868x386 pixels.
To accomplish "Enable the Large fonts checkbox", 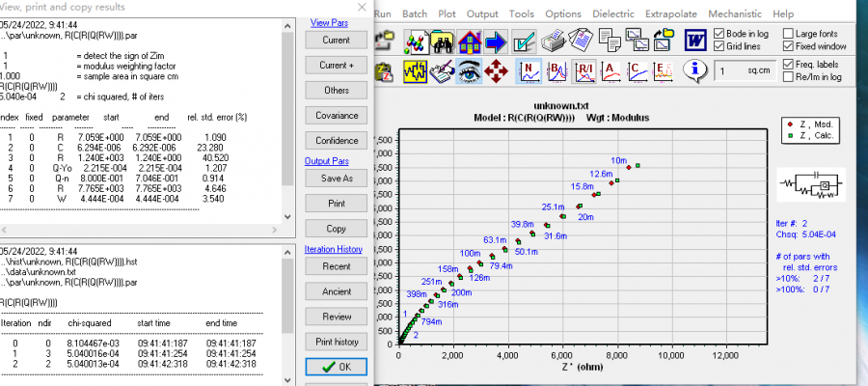I will point(789,34).
